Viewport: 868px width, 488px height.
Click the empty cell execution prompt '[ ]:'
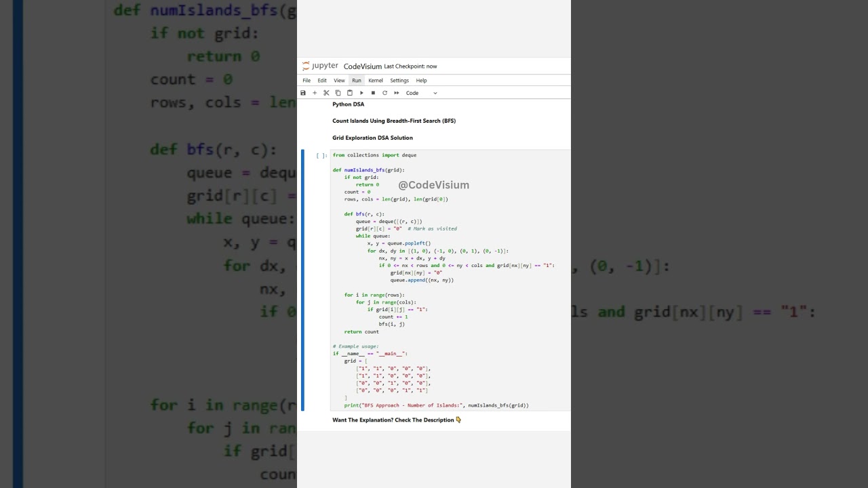point(321,156)
